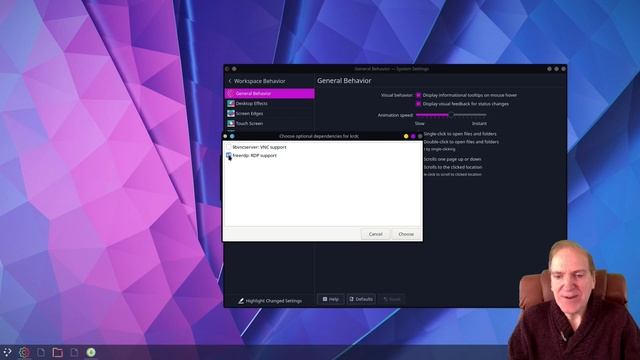
Task: Click the purple button on dependencies dialog titlebar
Action: (x=413, y=136)
